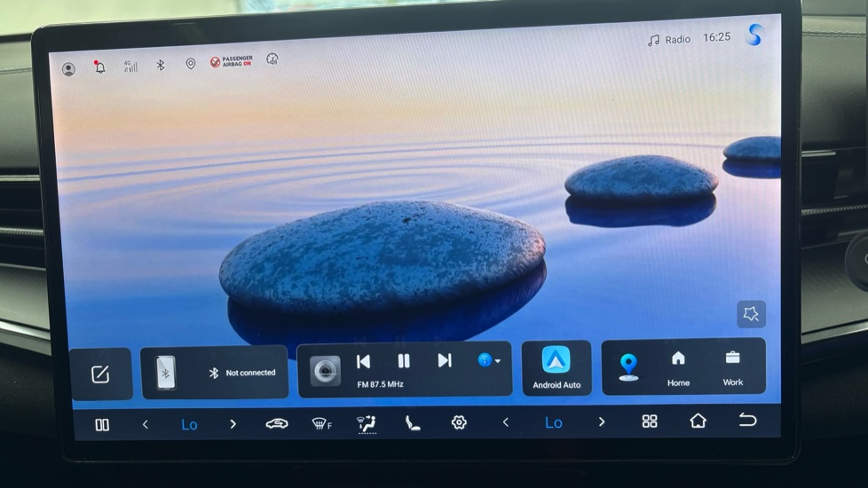
Task: Toggle split-screen view icon
Action: click(102, 425)
